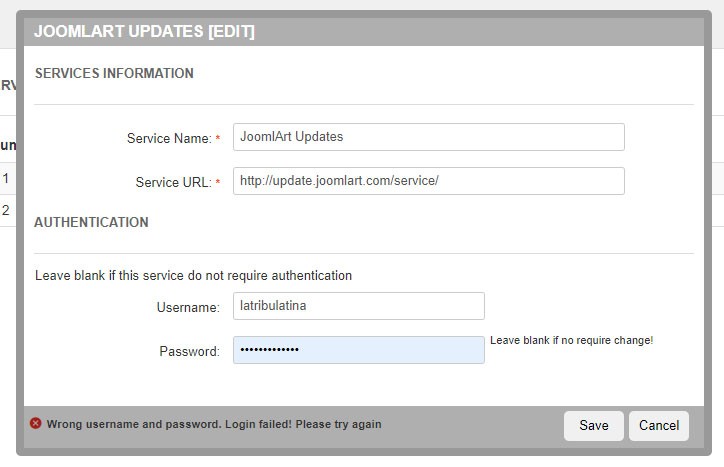Click the Service Name label
Viewport: 724px width, 467px height.
coord(168,138)
